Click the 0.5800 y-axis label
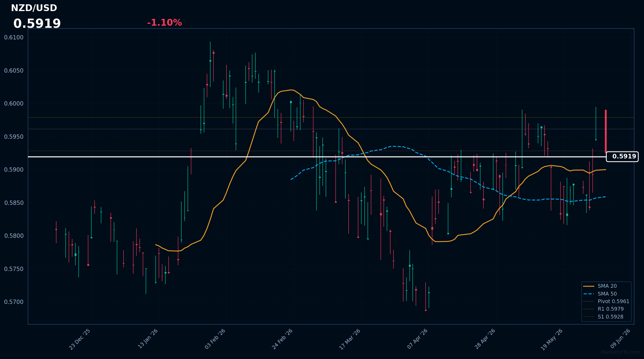 click(x=14, y=236)
